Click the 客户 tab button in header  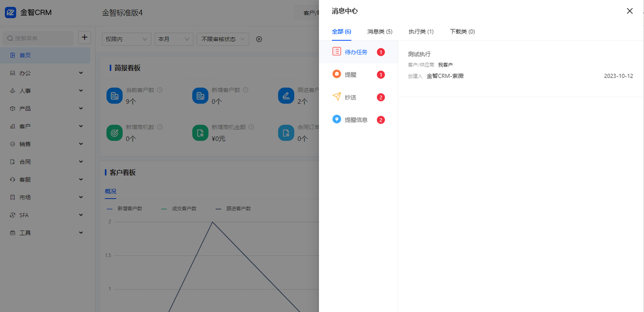coord(307,13)
